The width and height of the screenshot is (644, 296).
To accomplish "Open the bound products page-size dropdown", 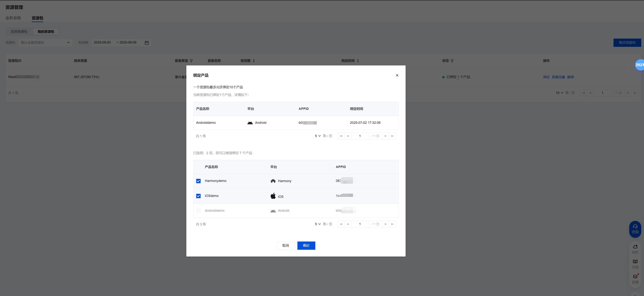I will (318, 136).
